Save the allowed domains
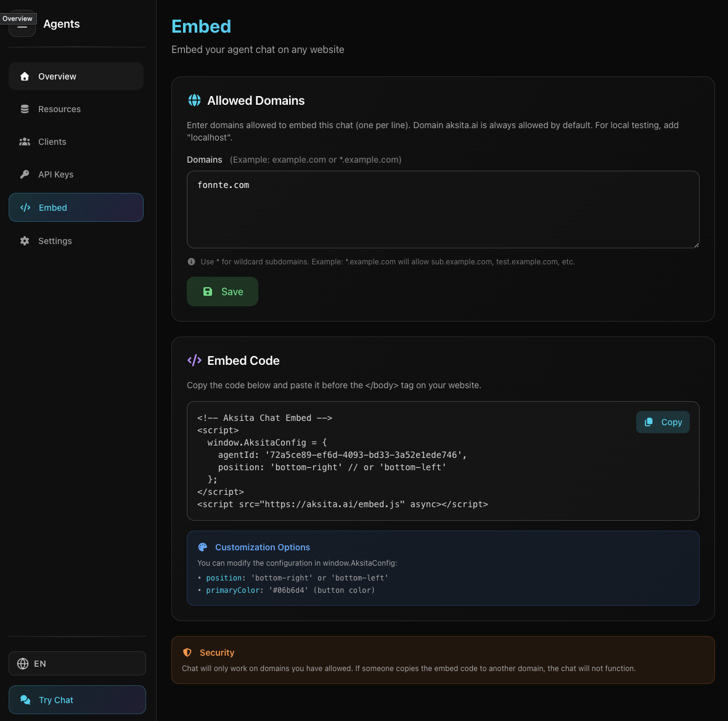 (223, 291)
